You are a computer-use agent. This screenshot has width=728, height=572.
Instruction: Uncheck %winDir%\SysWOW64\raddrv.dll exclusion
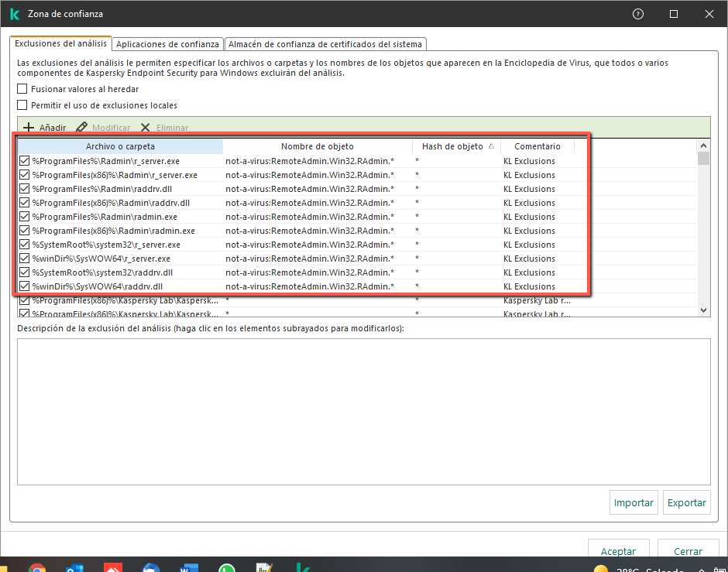[25, 286]
